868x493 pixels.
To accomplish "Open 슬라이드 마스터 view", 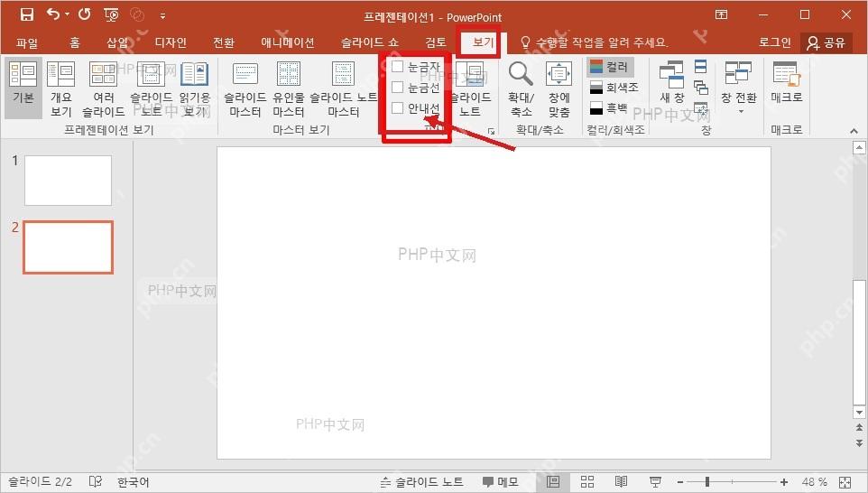I will click(x=245, y=88).
